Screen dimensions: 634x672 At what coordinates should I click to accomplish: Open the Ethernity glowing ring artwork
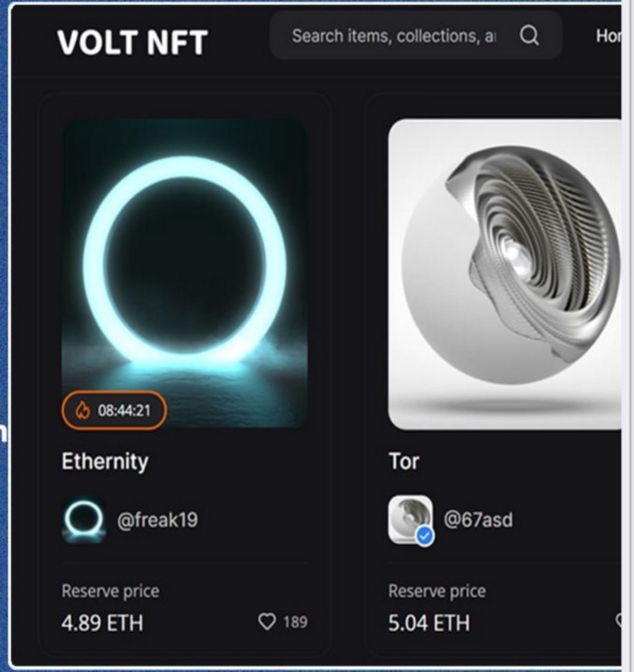(x=185, y=263)
